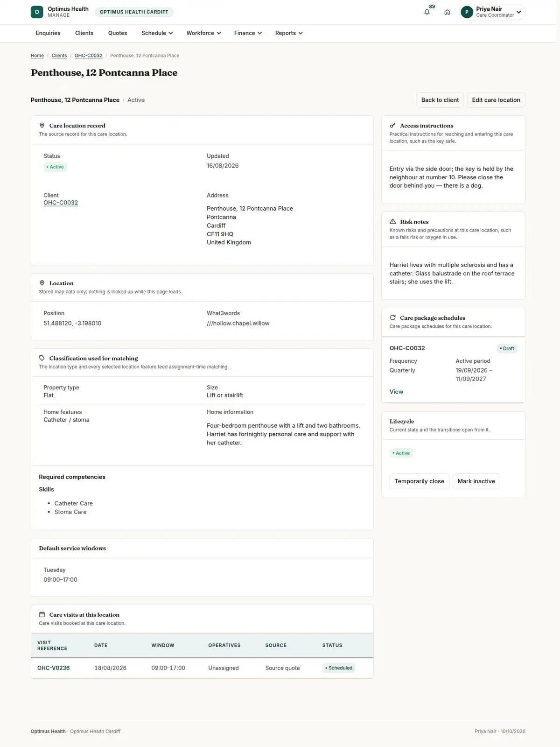The height and width of the screenshot is (747, 560).
Task: Follow the OHC-C0032 breadcrumb link
Action: tap(88, 56)
